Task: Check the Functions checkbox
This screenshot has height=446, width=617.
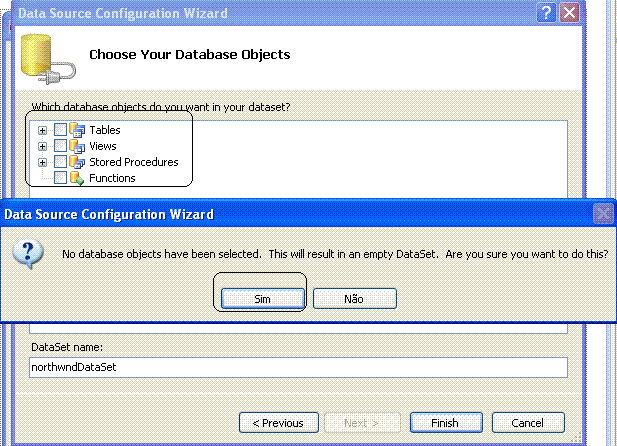Action: point(60,178)
